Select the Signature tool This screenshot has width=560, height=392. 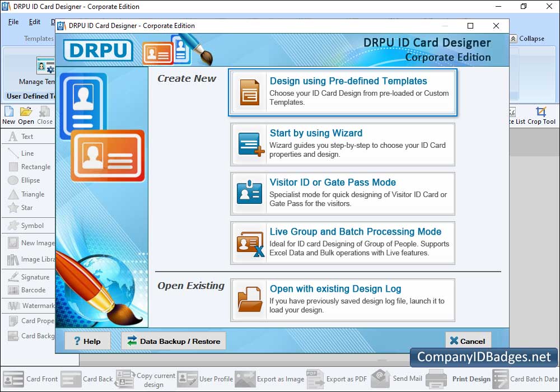pyautogui.click(x=29, y=277)
